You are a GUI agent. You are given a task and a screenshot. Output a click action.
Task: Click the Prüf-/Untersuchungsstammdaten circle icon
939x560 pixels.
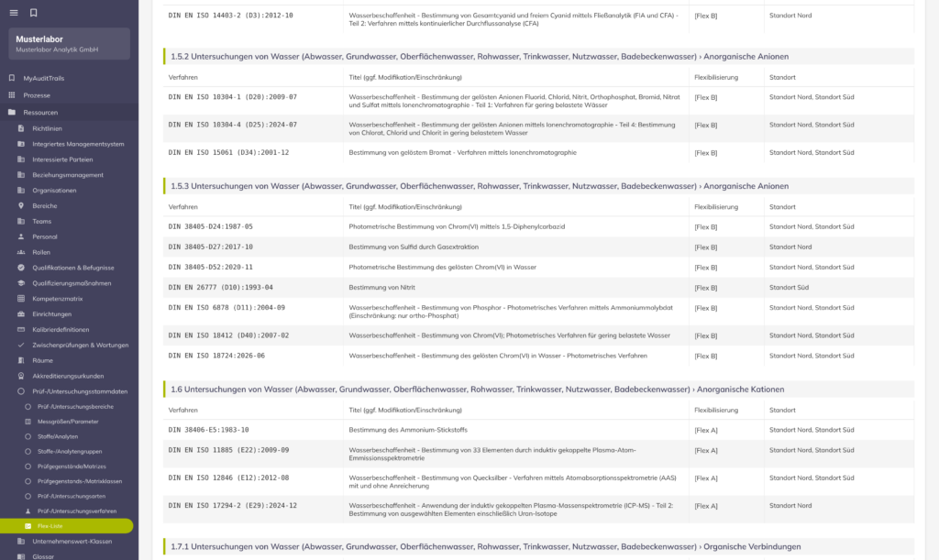[x=21, y=391]
